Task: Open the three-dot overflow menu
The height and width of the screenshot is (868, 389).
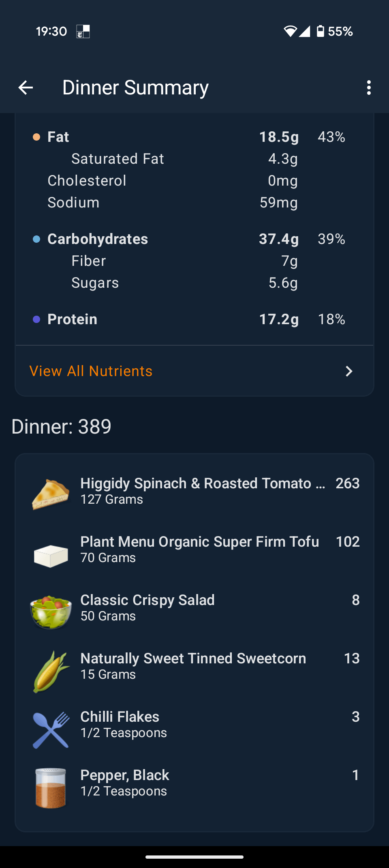Action: coord(369,88)
